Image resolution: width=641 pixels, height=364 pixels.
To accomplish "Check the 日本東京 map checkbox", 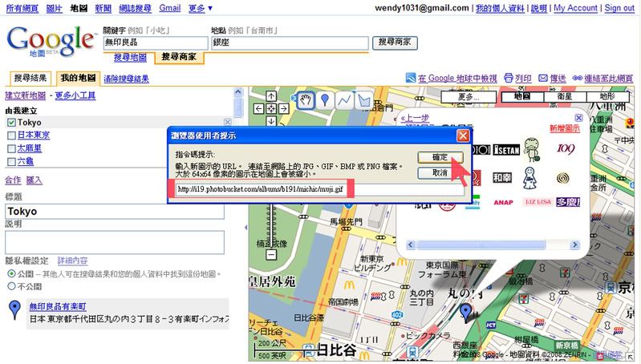I will click(x=11, y=135).
